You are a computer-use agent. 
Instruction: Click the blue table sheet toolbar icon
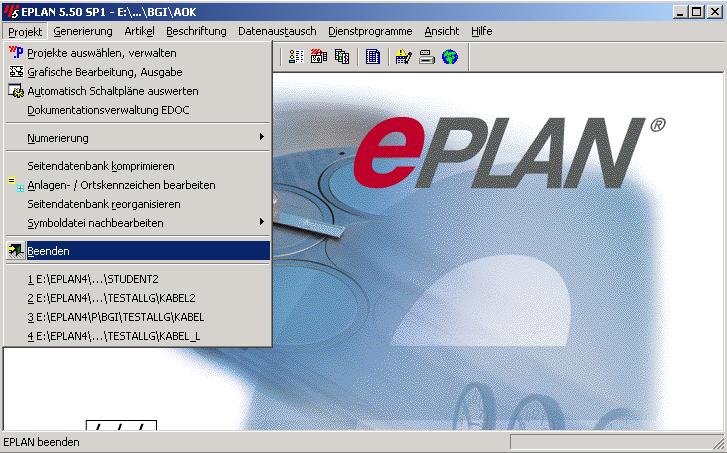(373, 57)
